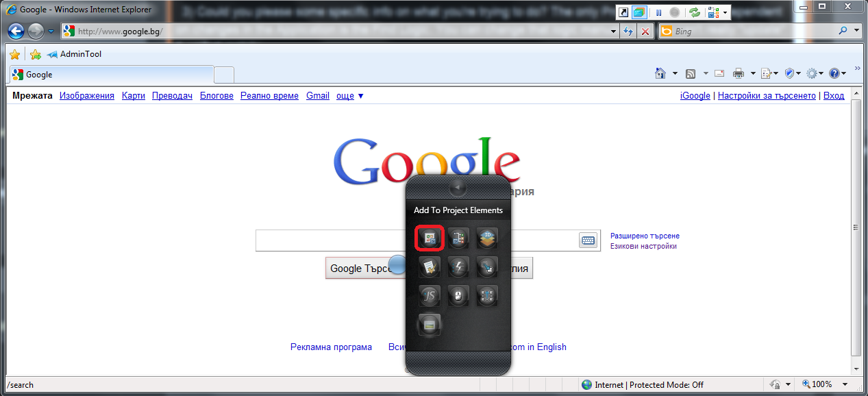Open the Рекламна програма link

pos(331,347)
